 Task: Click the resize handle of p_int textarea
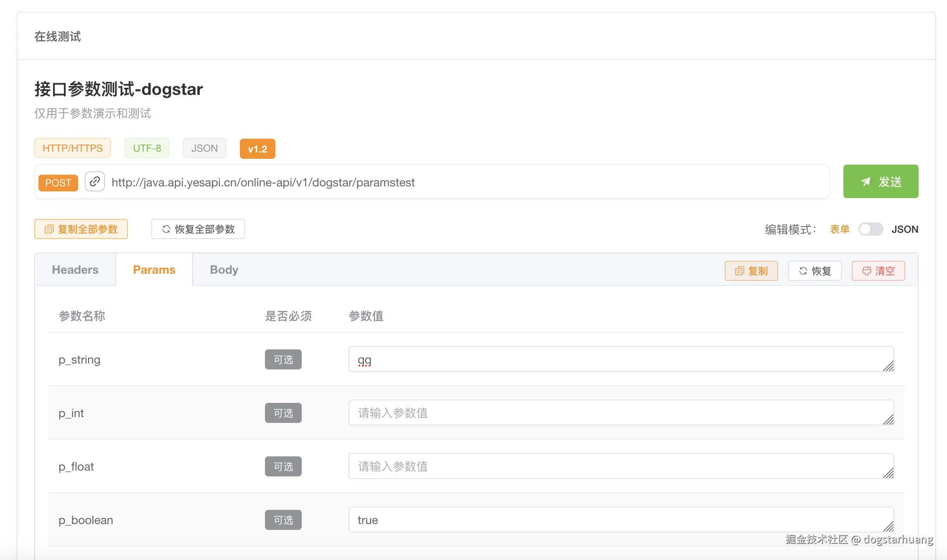(x=889, y=420)
